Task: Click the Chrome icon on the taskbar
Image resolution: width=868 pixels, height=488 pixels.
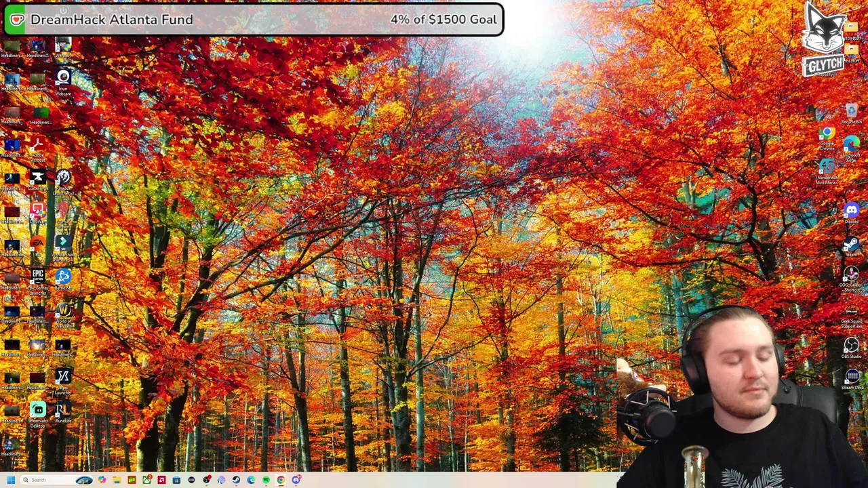Action: click(281, 480)
